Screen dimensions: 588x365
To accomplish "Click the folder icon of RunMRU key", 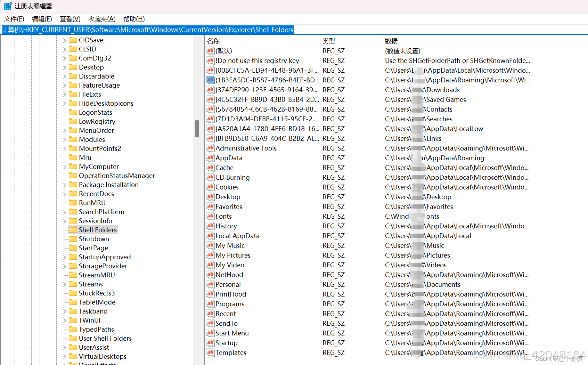I will click(x=73, y=203).
